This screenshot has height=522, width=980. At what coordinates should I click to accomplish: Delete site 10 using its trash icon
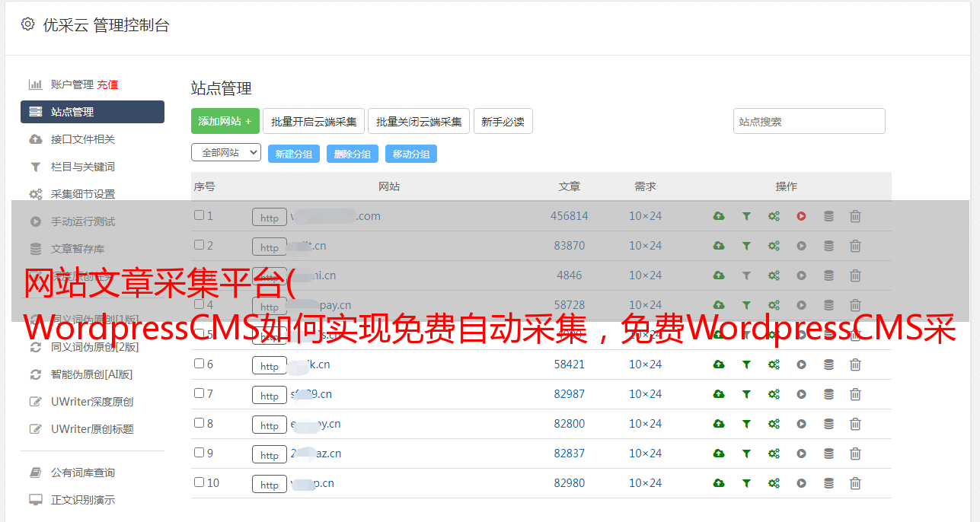(855, 483)
